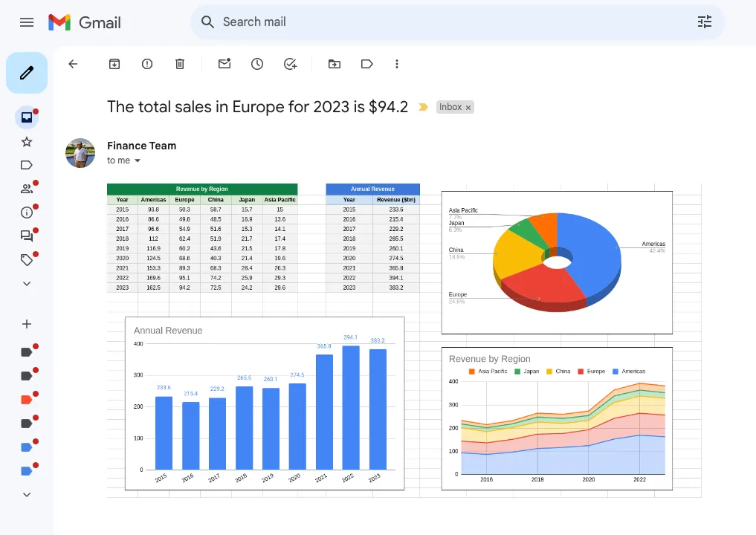Open more email actions via three-dot button
Image resolution: width=756 pixels, height=535 pixels.
click(397, 64)
